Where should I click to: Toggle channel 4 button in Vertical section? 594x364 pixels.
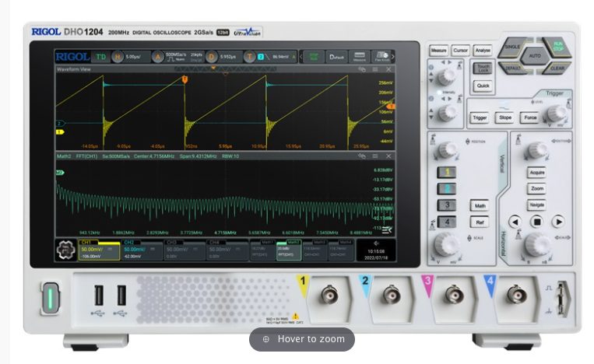tap(447, 222)
